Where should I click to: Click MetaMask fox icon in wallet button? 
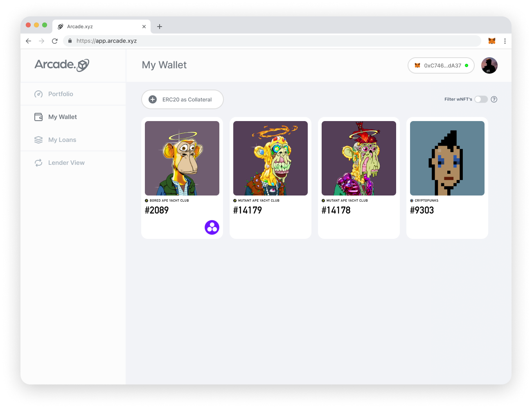417,65
